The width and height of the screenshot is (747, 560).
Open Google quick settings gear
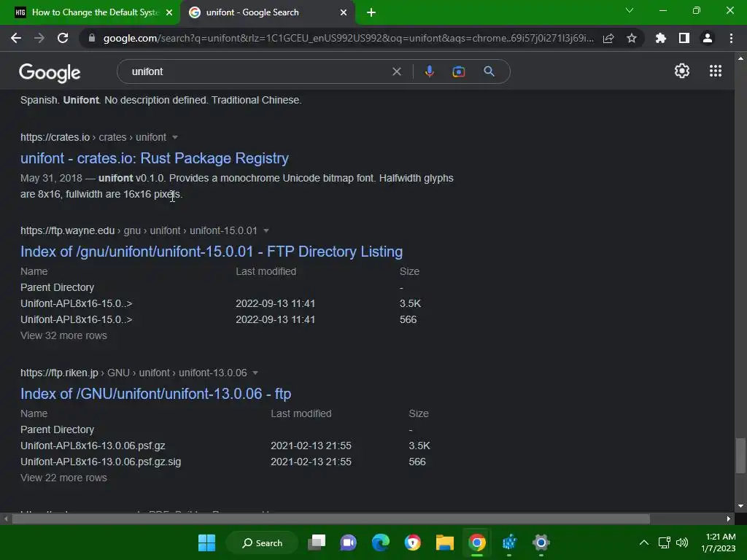coord(682,71)
